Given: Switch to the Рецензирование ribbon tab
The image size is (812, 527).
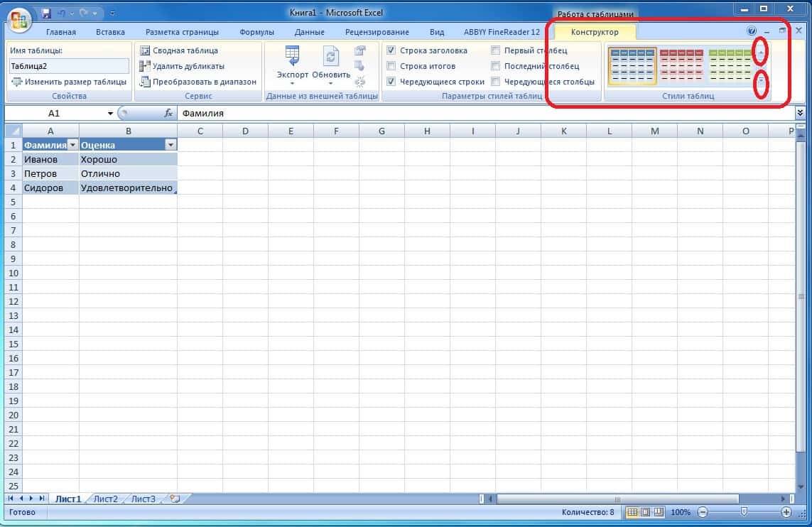Looking at the screenshot, I should pyautogui.click(x=377, y=31).
